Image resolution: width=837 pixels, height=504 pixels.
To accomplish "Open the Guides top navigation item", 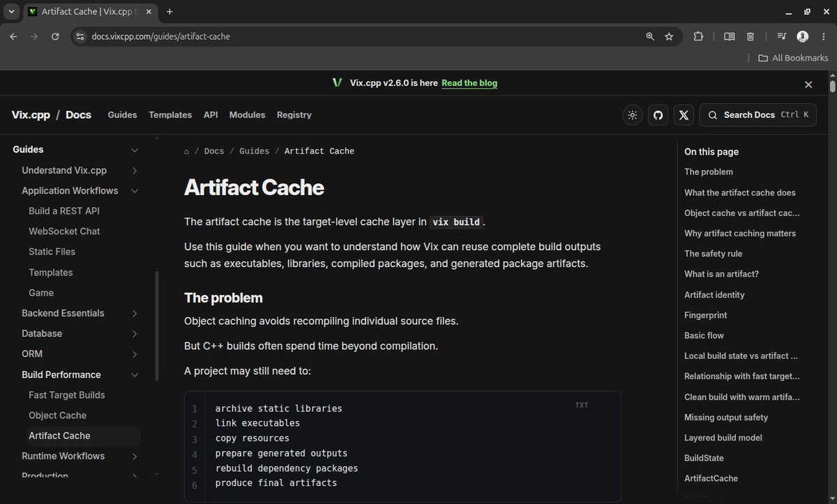I will click(x=122, y=115).
